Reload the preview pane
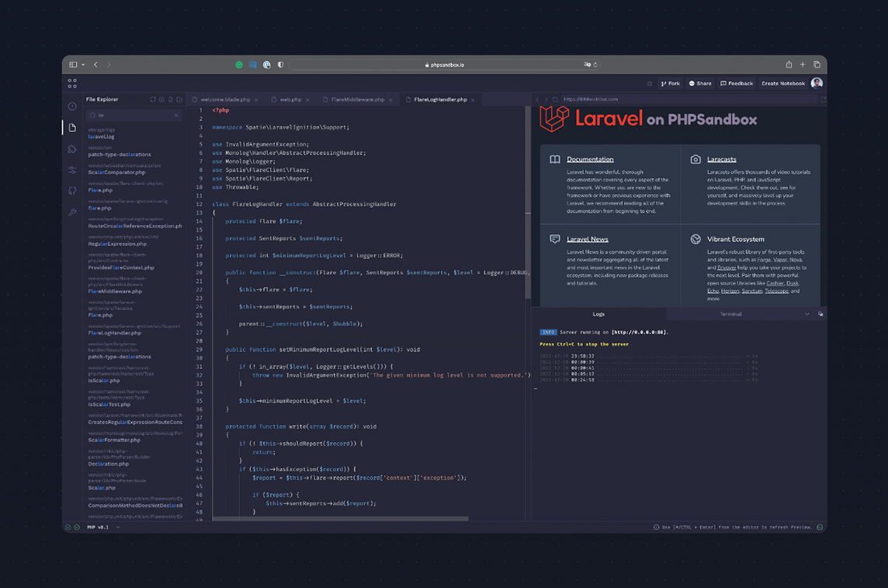888x588 pixels. (555, 99)
